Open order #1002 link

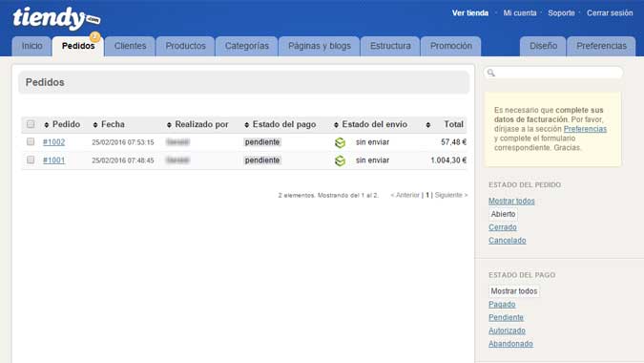[53, 142]
